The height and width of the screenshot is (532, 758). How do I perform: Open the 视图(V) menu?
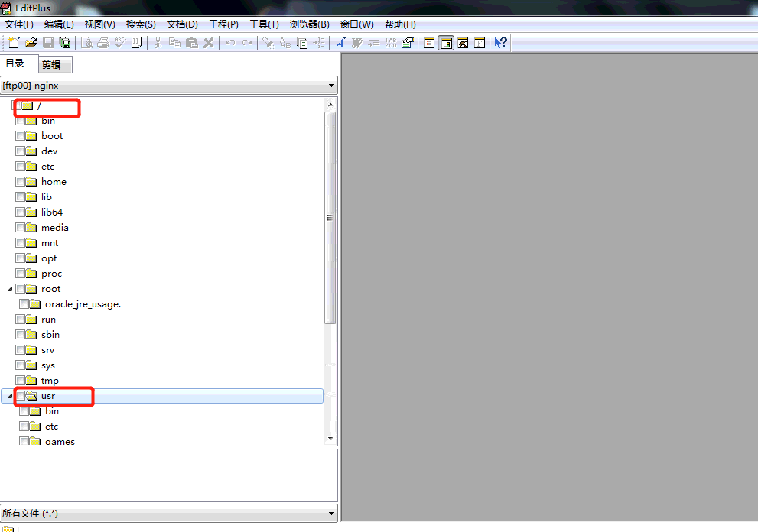(99, 24)
